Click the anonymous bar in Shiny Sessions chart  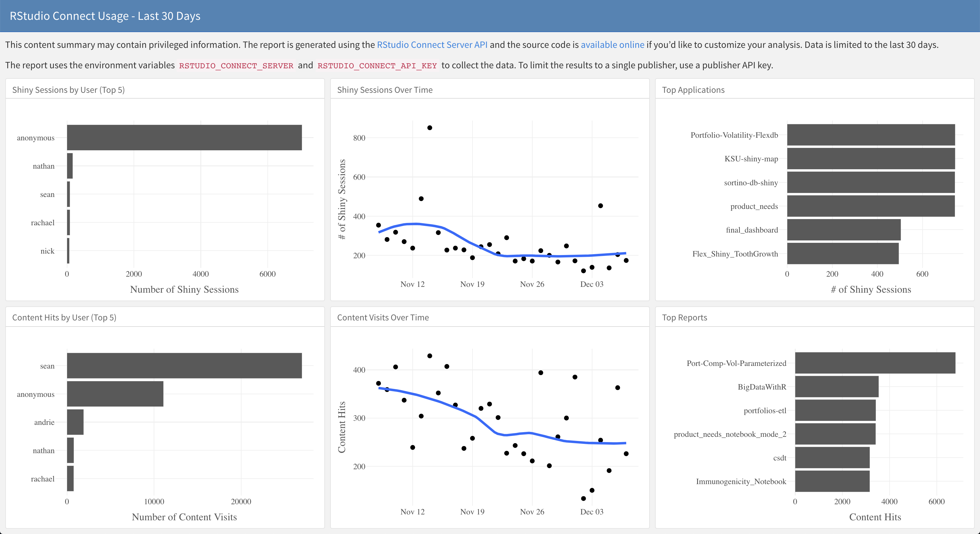(x=184, y=137)
